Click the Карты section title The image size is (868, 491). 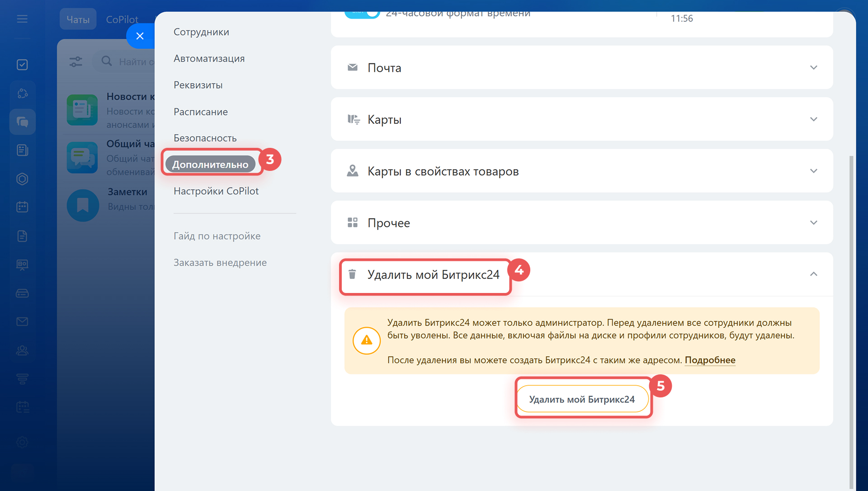click(385, 119)
